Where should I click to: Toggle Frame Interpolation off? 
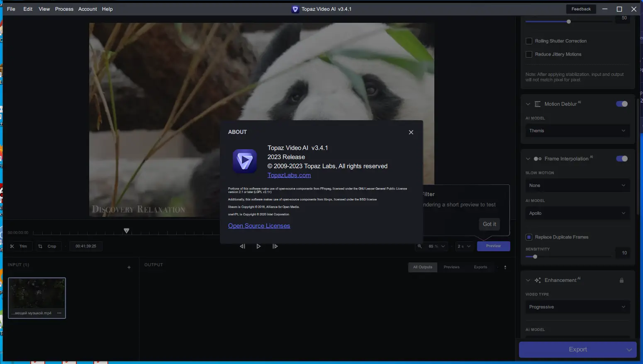[622, 159]
